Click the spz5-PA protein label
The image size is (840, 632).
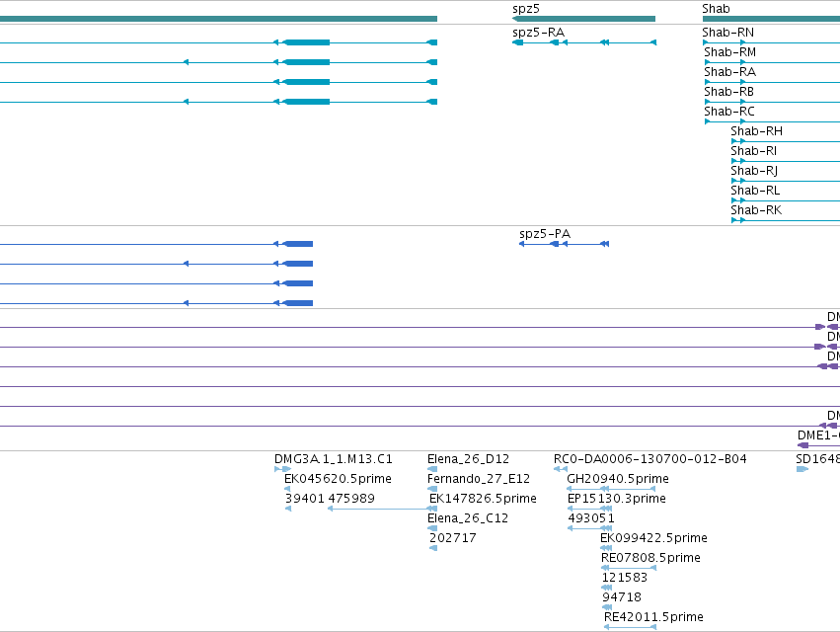[x=545, y=234]
